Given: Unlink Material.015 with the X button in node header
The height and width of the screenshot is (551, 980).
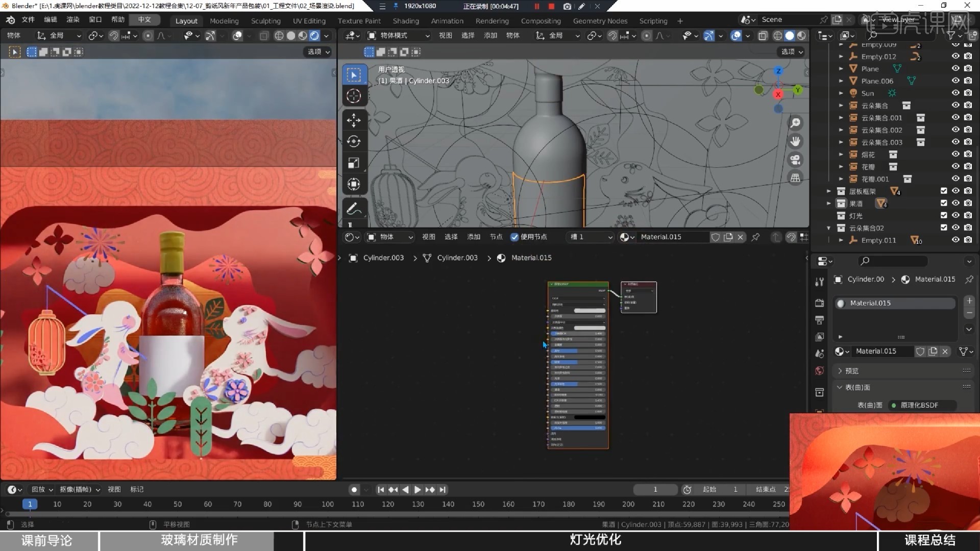Looking at the screenshot, I should coord(741,237).
